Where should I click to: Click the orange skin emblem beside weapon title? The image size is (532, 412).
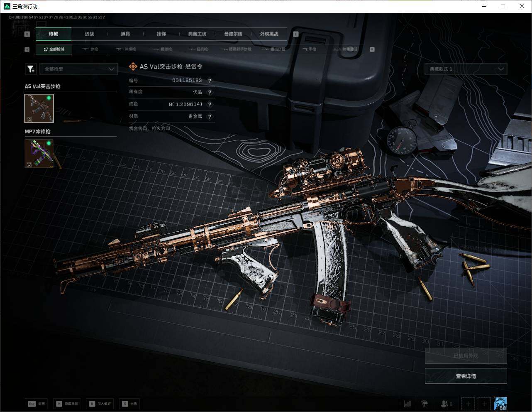133,66
